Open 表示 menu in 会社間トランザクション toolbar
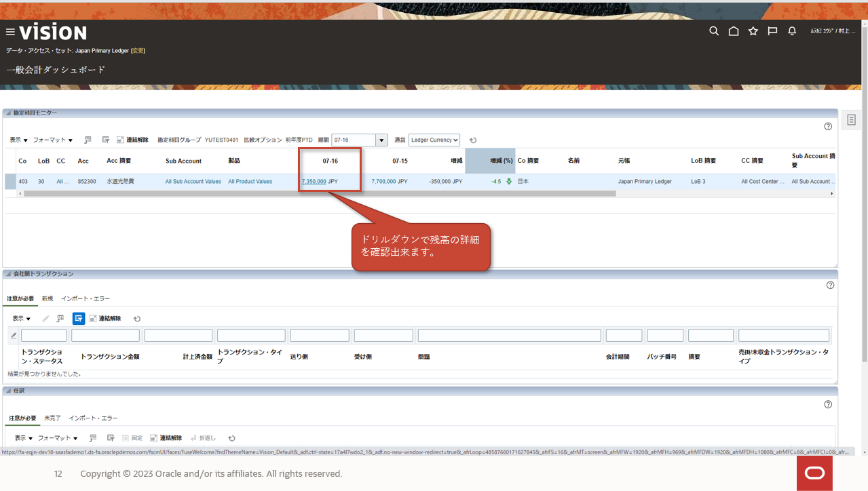 click(x=22, y=318)
